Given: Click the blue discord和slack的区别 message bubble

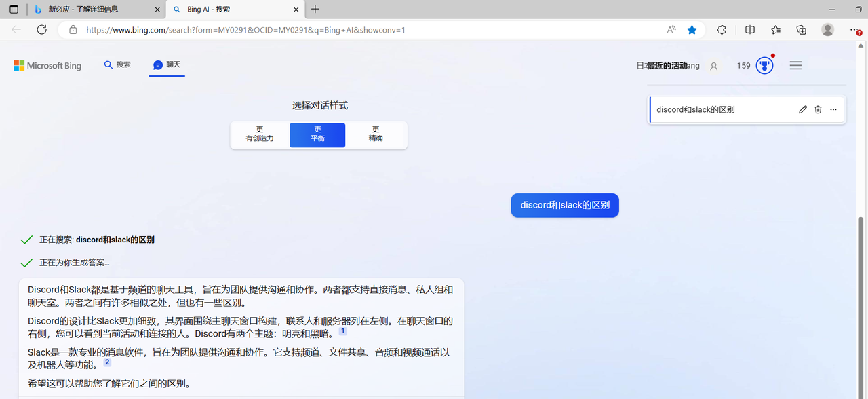Looking at the screenshot, I should point(565,205).
